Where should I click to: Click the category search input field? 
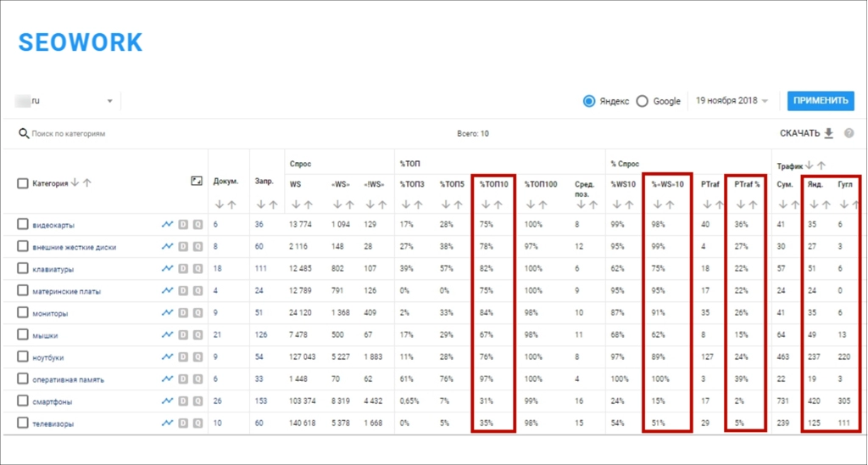tap(102, 133)
